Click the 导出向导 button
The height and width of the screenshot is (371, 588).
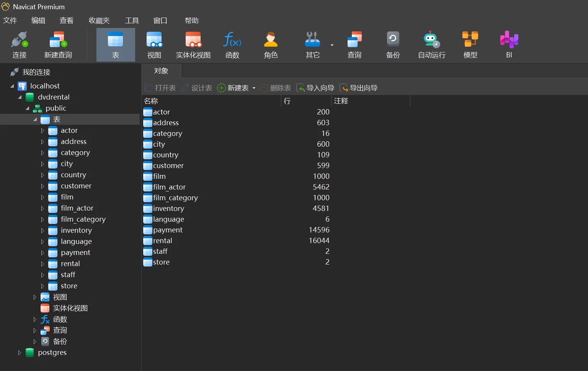coord(359,88)
